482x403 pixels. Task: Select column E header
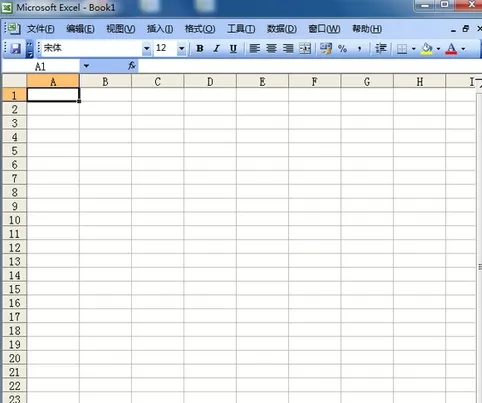(262, 81)
